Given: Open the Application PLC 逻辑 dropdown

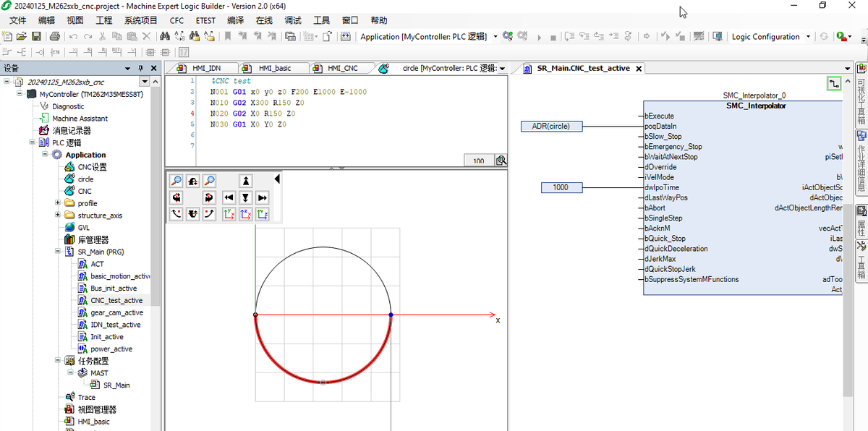Looking at the screenshot, I should click(495, 36).
